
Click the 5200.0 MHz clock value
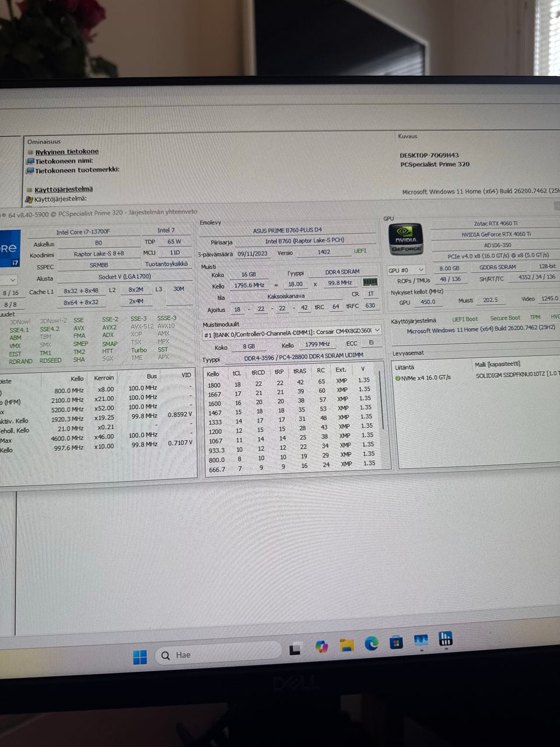[68, 410]
